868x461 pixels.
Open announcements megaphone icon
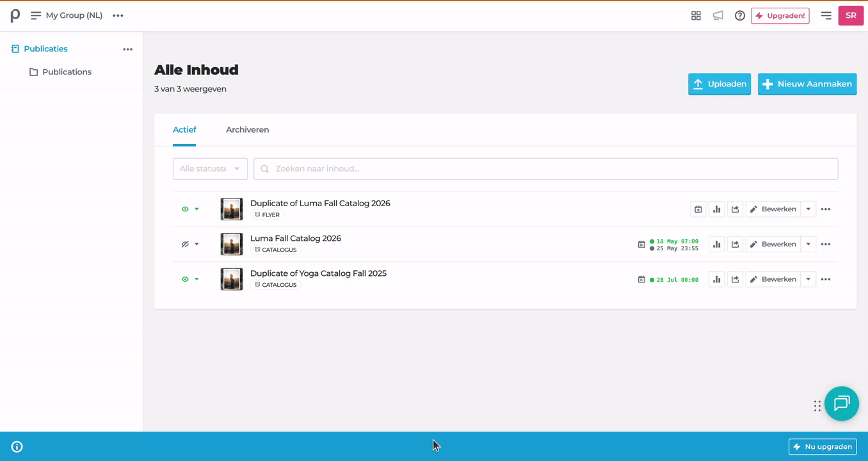point(718,15)
